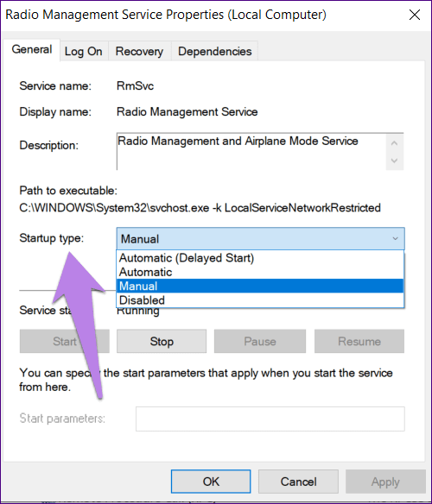432x504 pixels.
Task: Collapse the Startup type combo box arrow
Action: tap(395, 239)
